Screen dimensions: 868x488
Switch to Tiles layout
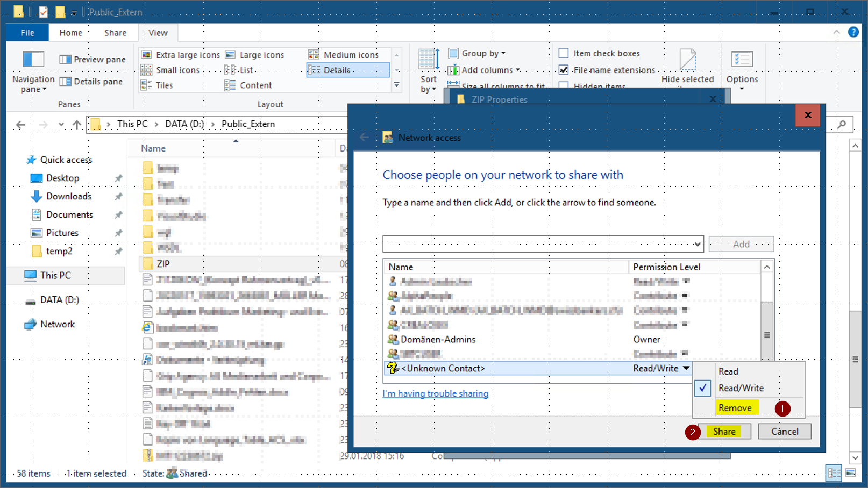point(156,85)
